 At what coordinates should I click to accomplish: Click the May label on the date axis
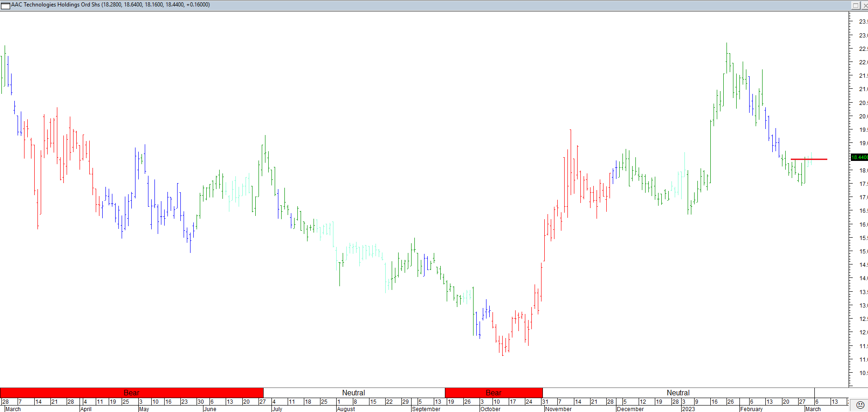tap(144, 409)
